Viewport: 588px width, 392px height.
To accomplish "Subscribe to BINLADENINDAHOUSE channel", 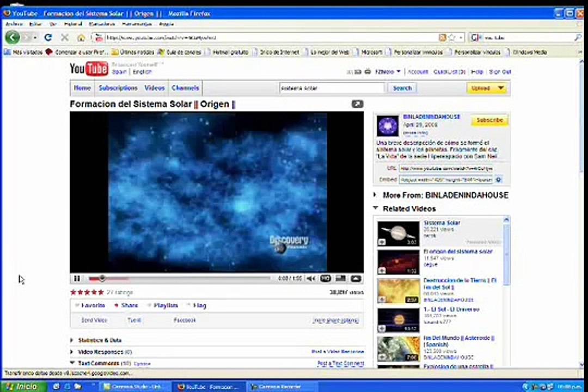I will tap(489, 120).
